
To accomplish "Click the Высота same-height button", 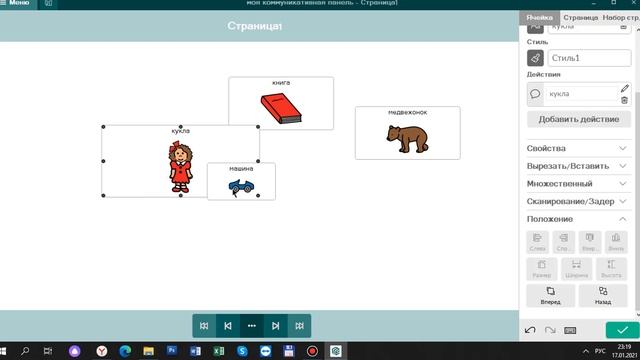I will pos(611,269).
